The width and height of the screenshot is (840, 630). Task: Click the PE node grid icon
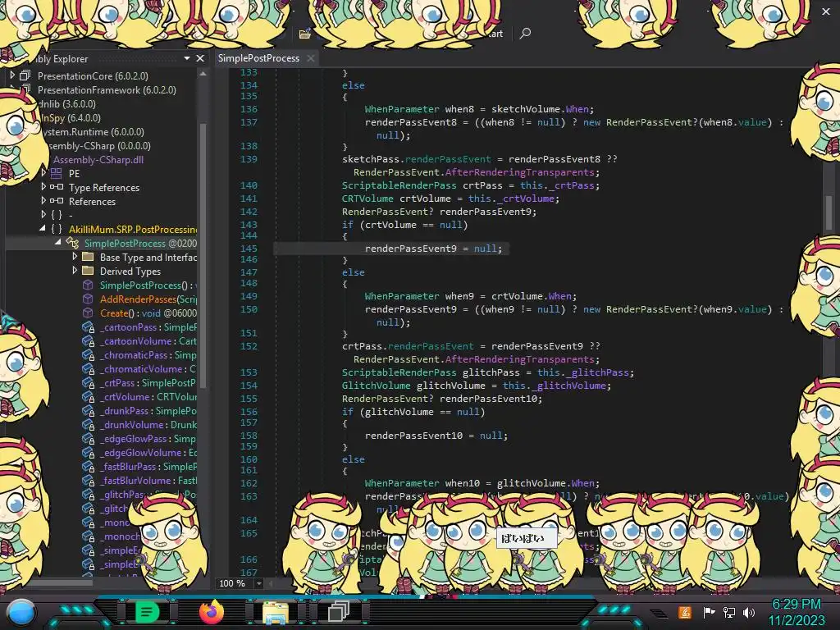pos(57,173)
